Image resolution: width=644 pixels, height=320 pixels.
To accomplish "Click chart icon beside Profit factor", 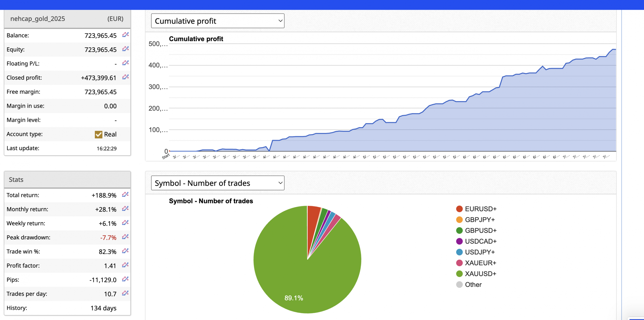I will 125,265.
